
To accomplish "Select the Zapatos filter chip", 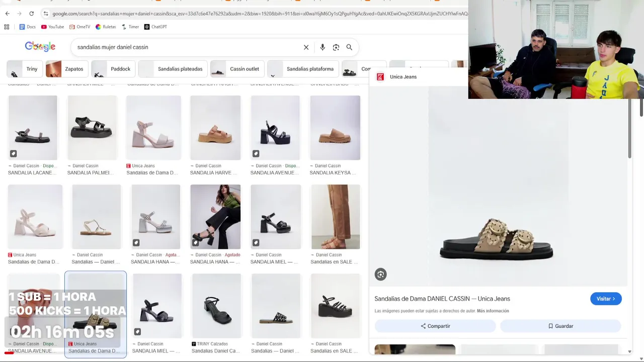I will click(66, 69).
